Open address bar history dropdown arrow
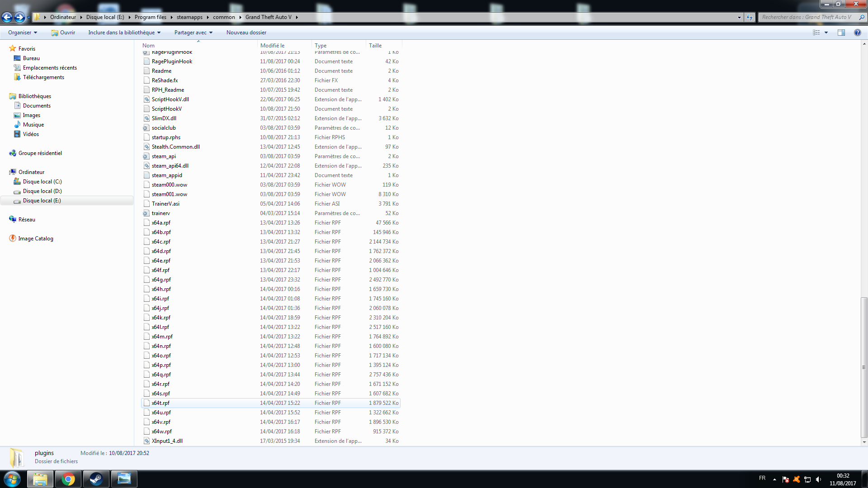Viewport: 868px width, 488px height. point(739,17)
